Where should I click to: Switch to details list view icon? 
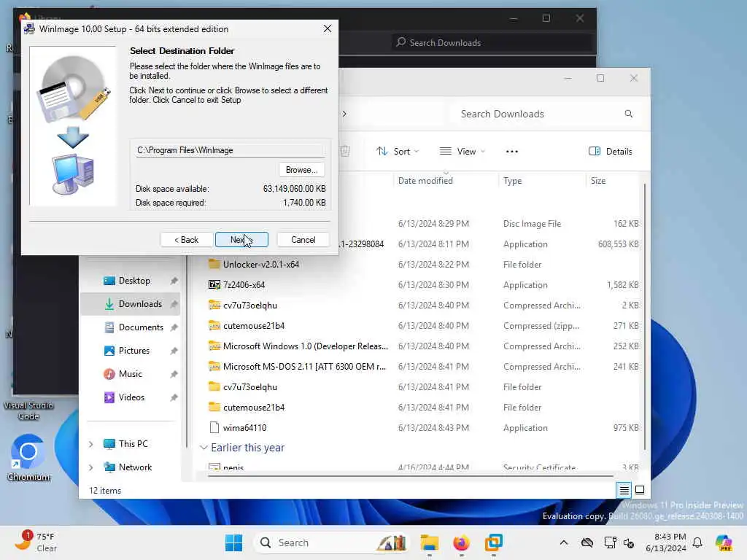pyautogui.click(x=624, y=490)
